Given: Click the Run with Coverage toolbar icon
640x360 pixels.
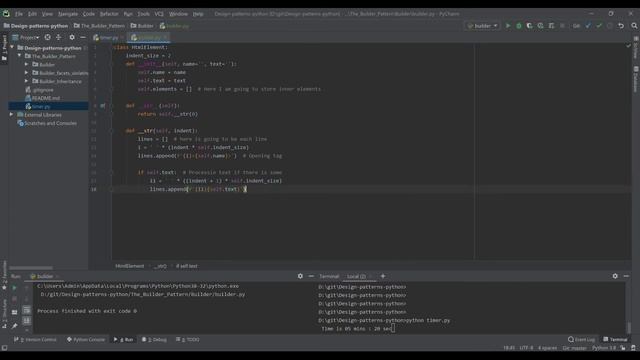Looking at the screenshot, I should [529, 26].
